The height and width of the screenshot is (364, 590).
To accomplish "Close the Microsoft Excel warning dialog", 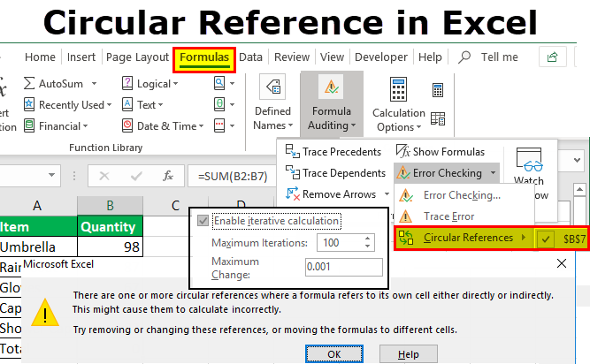I will point(562,263).
